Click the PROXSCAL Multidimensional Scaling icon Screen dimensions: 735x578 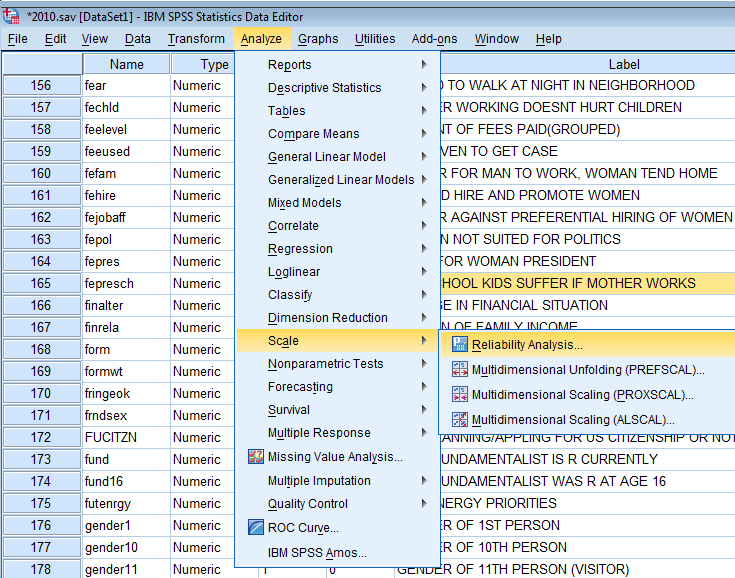(x=460, y=395)
